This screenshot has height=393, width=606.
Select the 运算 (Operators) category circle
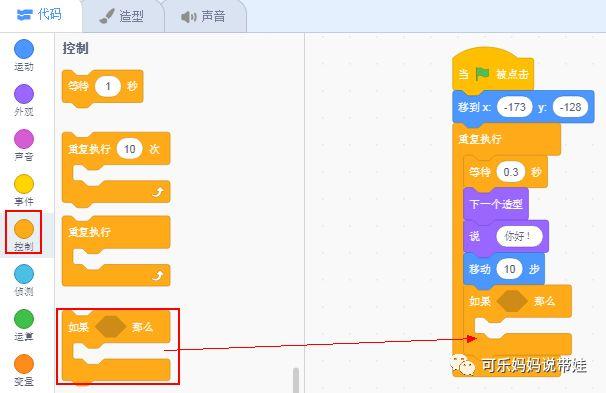[x=24, y=319]
